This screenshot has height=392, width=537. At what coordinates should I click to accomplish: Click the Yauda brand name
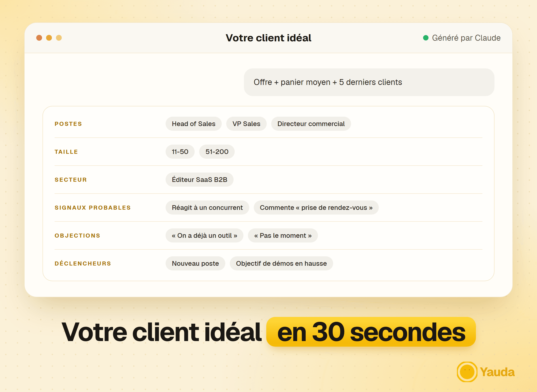[497, 372]
